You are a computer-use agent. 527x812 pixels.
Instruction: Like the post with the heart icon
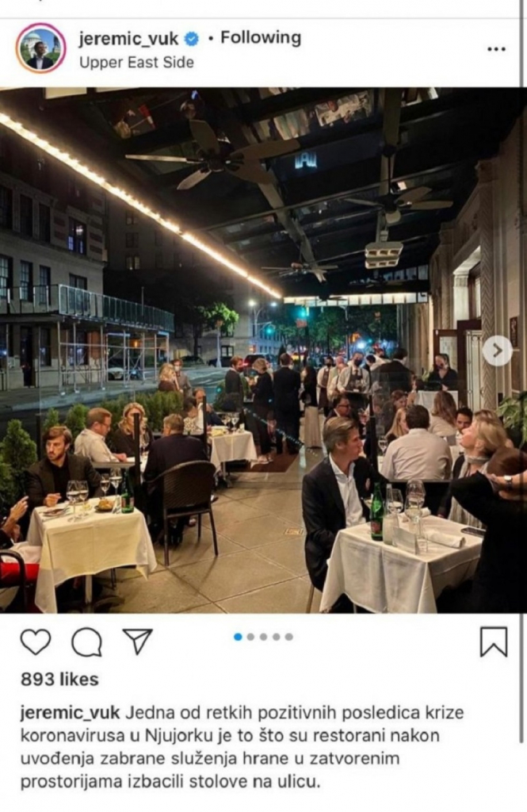(36, 642)
